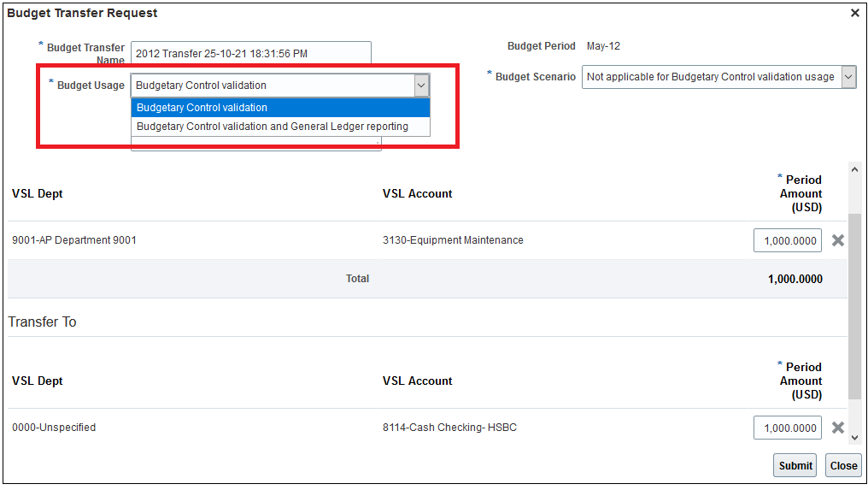The width and height of the screenshot is (868, 490).
Task: Click the scrollbar up arrow
Action: point(855,170)
